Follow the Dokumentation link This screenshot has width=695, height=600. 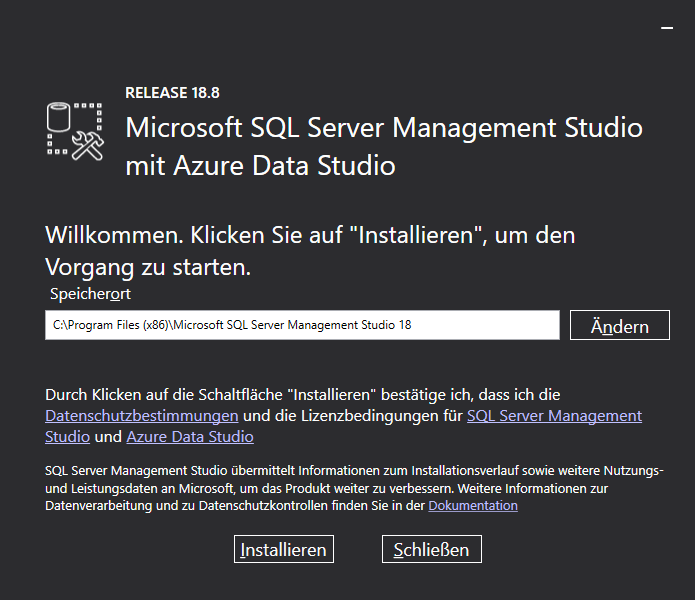[473, 506]
